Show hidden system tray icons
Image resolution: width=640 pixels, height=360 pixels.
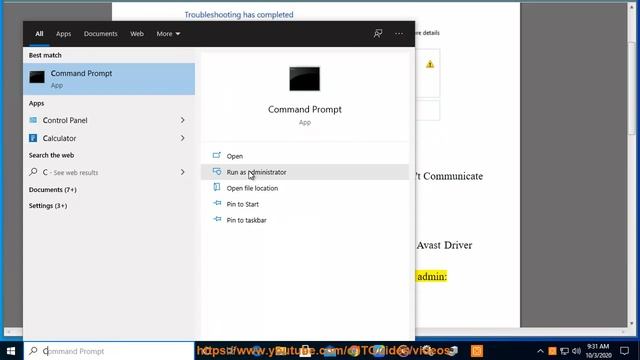(x=540, y=351)
